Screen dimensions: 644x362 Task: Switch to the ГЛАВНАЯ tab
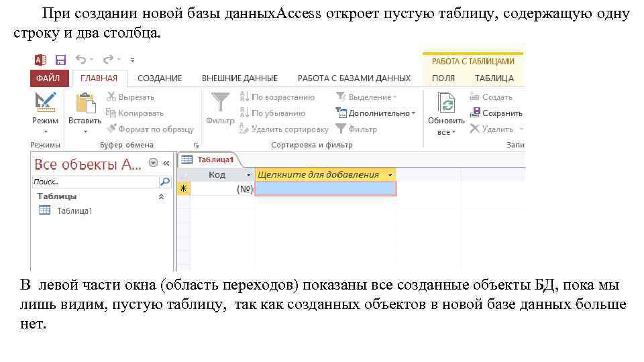click(x=99, y=78)
